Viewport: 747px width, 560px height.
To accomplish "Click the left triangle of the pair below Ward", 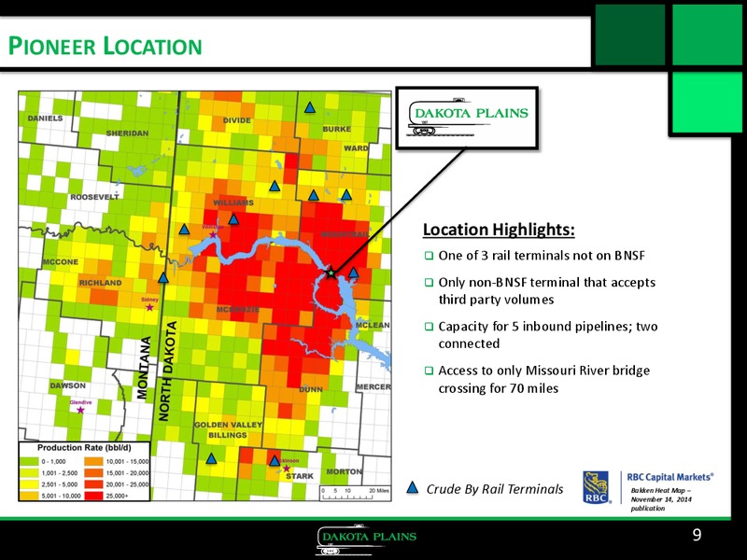I will click(x=313, y=195).
